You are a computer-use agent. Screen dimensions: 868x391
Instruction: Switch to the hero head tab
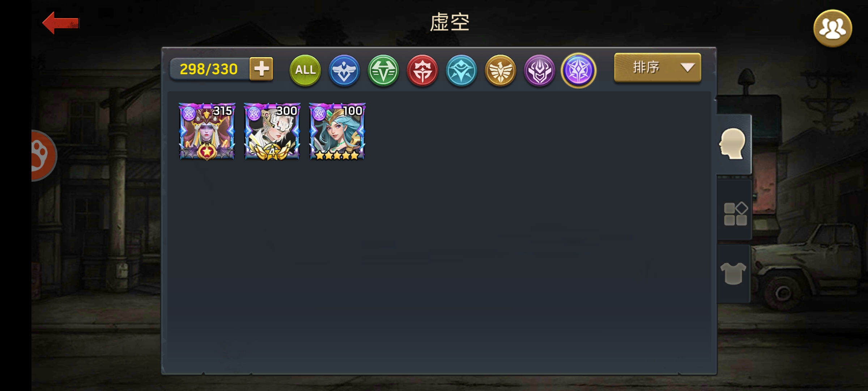[x=733, y=144]
